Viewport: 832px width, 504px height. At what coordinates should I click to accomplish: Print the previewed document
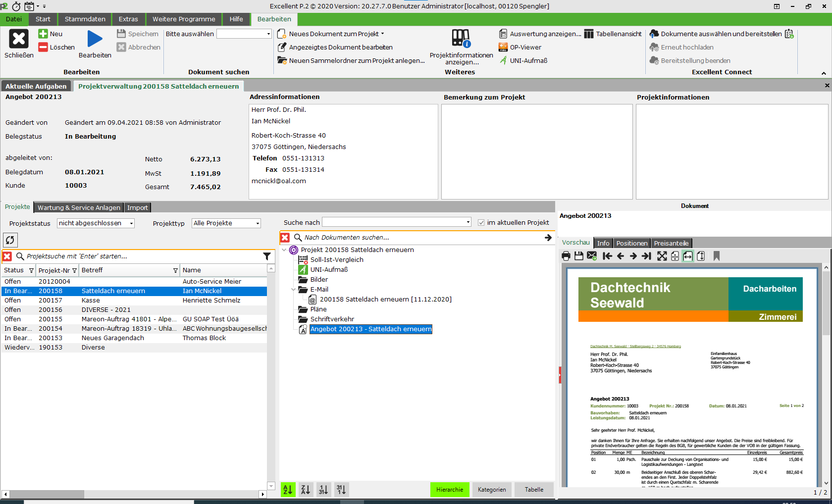[x=566, y=256]
